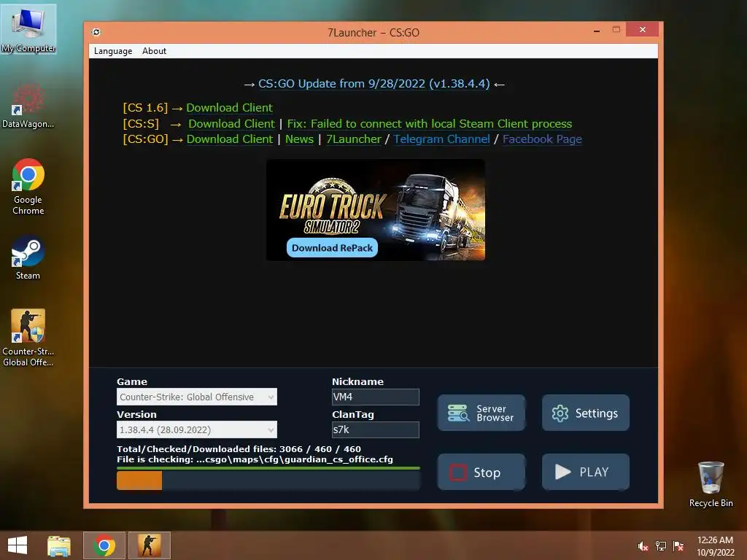The height and width of the screenshot is (560, 747).
Task: Open the Steam Client process fix link
Action: (429, 124)
